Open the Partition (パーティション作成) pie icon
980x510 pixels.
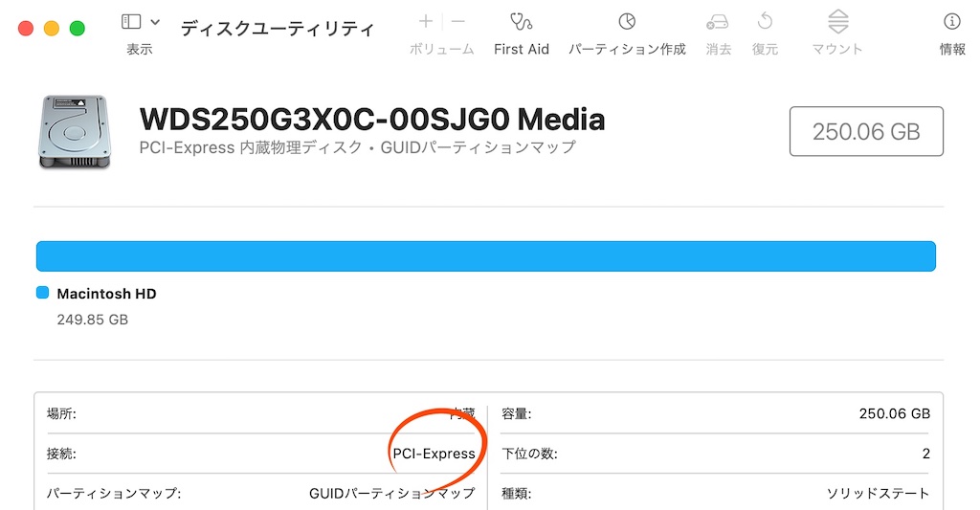[x=627, y=22]
